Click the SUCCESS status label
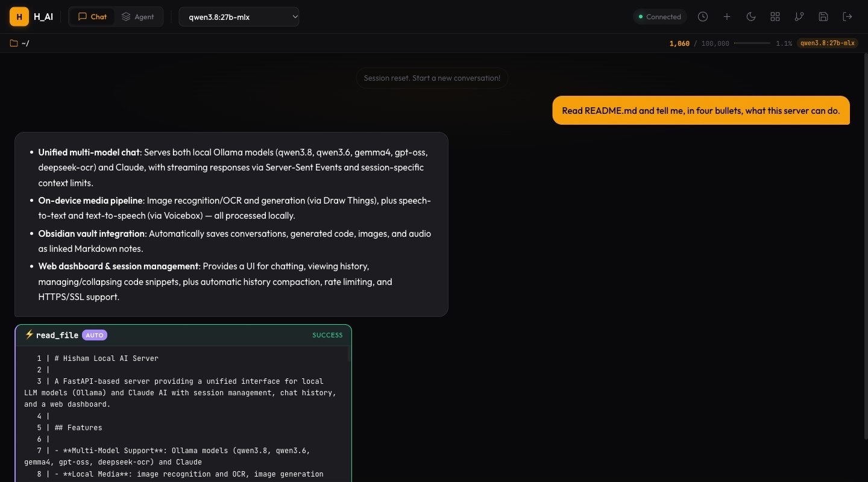The width and height of the screenshot is (868, 482). pyautogui.click(x=327, y=335)
